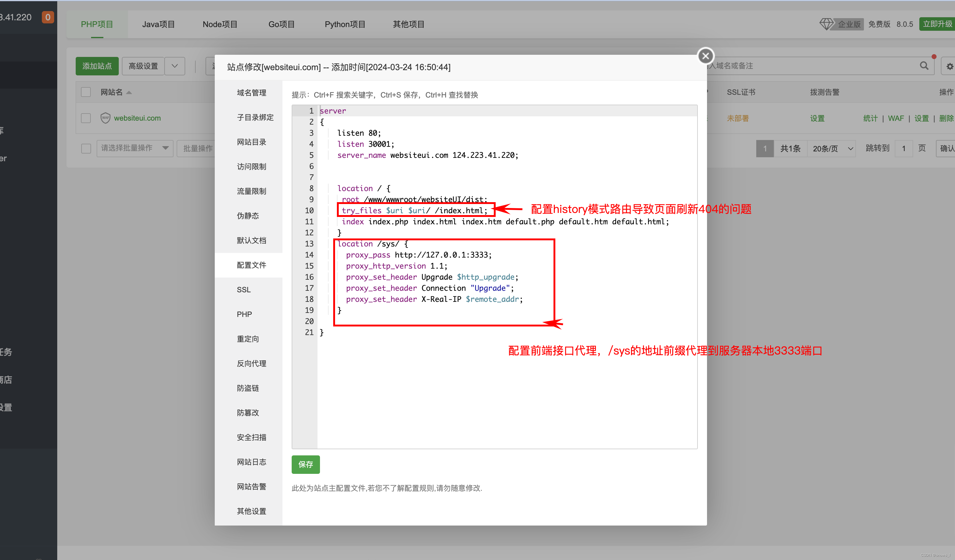Viewport: 955px width, 560px height.
Task: Click the proxy_pass http://127.0.0.1:3333 line
Action: click(x=419, y=255)
